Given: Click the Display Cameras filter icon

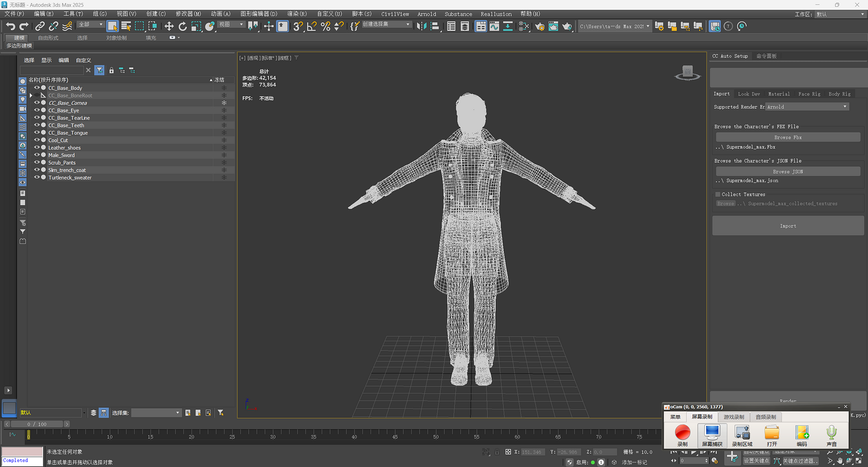Looking at the screenshot, I should pyautogui.click(x=23, y=109).
